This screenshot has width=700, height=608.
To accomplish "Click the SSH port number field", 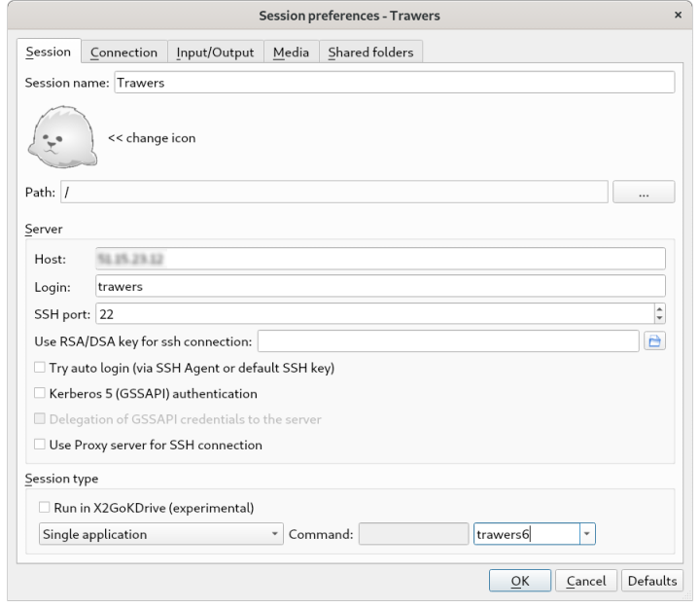I will click(x=375, y=313).
